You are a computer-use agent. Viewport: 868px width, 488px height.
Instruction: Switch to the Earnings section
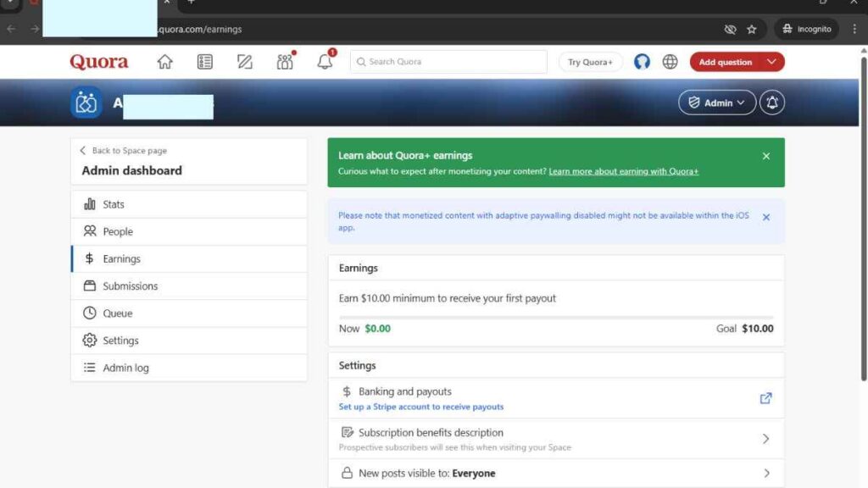(121, 258)
